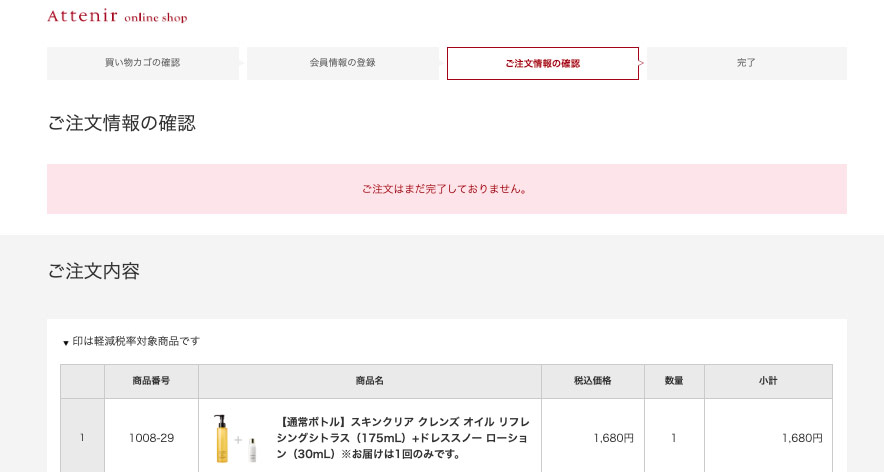Viewport: 884px width, 472px height.
Task: Click the plus sign between product images
Action: (x=238, y=440)
